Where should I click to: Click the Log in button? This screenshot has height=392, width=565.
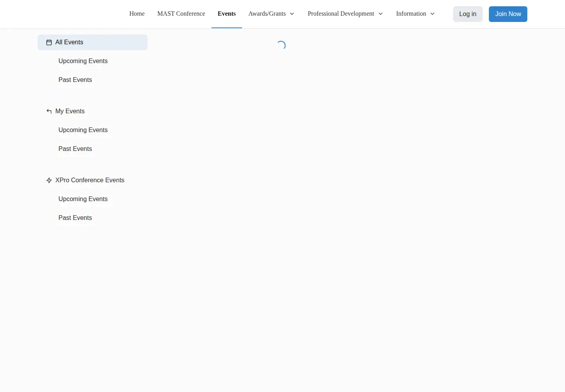pos(468,14)
